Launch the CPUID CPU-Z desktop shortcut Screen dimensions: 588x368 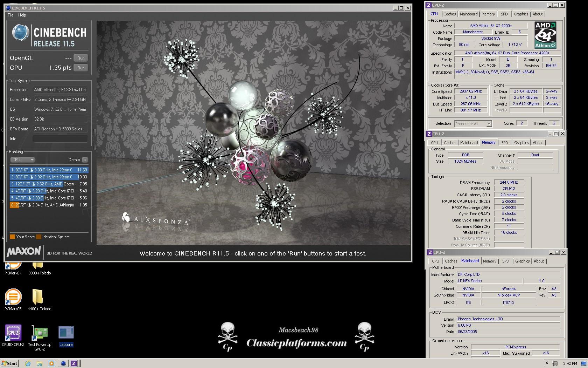[x=13, y=335]
